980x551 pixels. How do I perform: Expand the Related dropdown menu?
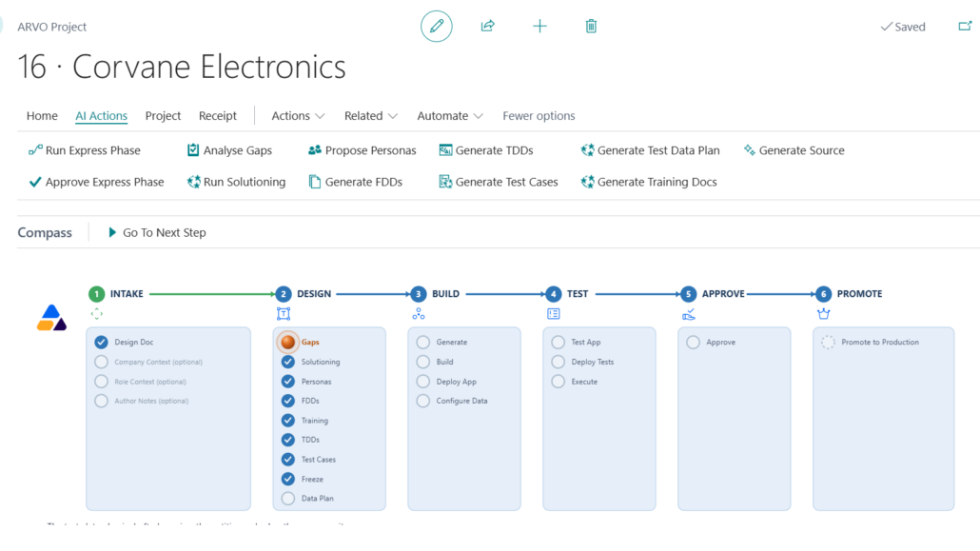(x=371, y=116)
